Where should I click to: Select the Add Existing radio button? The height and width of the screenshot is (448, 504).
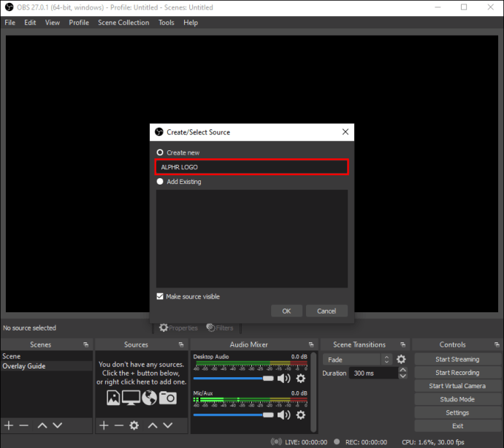pyautogui.click(x=160, y=182)
